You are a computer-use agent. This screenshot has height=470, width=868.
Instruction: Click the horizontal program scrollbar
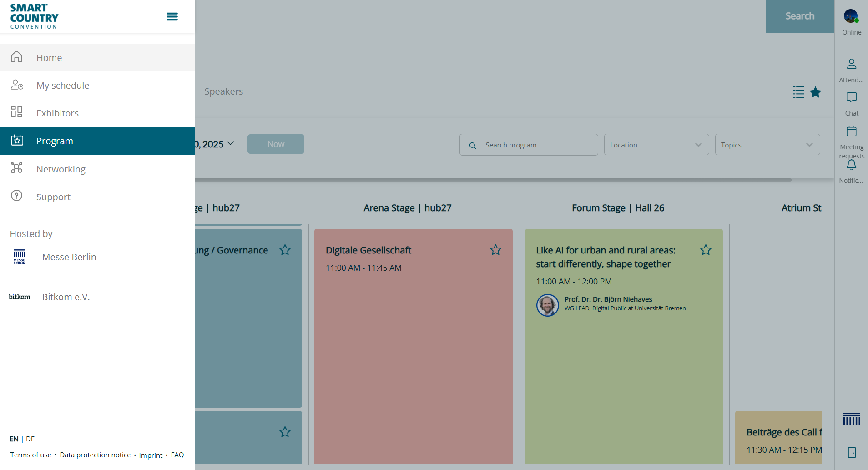493,180
